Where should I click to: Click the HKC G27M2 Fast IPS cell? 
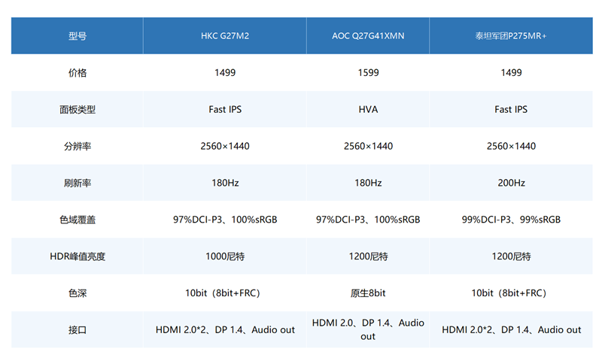point(225,109)
